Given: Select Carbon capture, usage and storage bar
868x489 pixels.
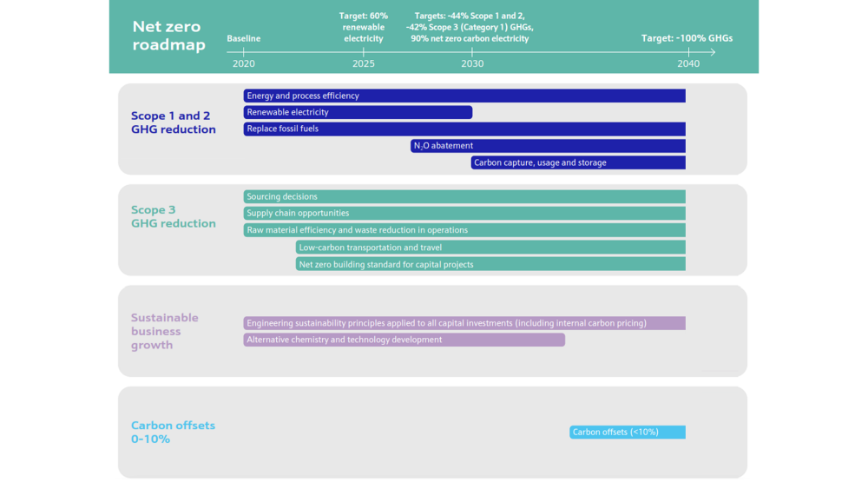Looking at the screenshot, I should [578, 162].
